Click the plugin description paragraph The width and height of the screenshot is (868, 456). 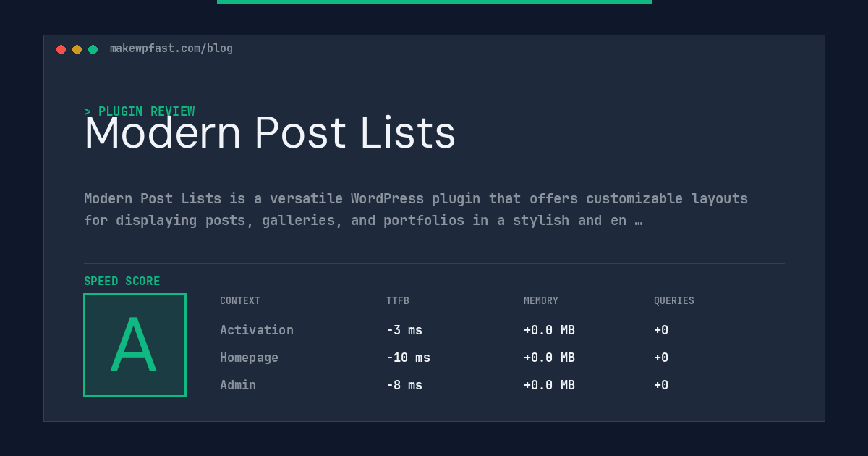point(416,209)
